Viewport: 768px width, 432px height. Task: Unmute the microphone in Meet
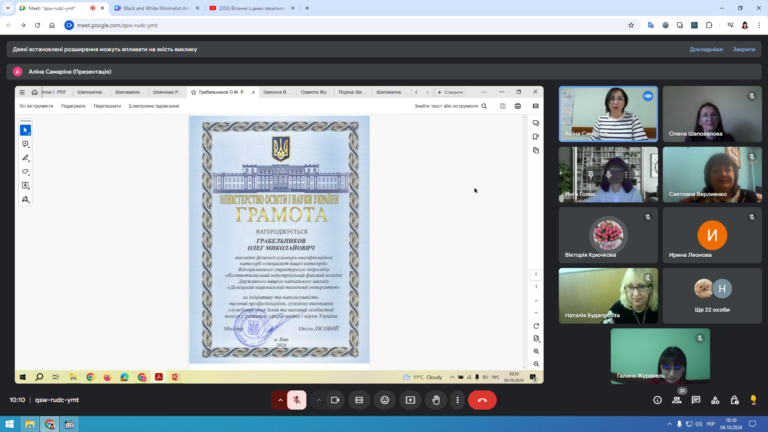click(296, 400)
